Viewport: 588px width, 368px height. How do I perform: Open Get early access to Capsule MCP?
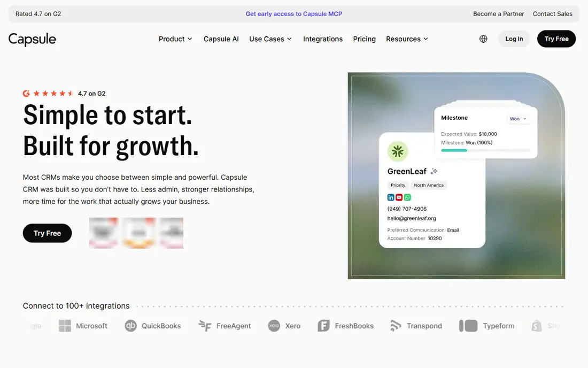point(294,14)
